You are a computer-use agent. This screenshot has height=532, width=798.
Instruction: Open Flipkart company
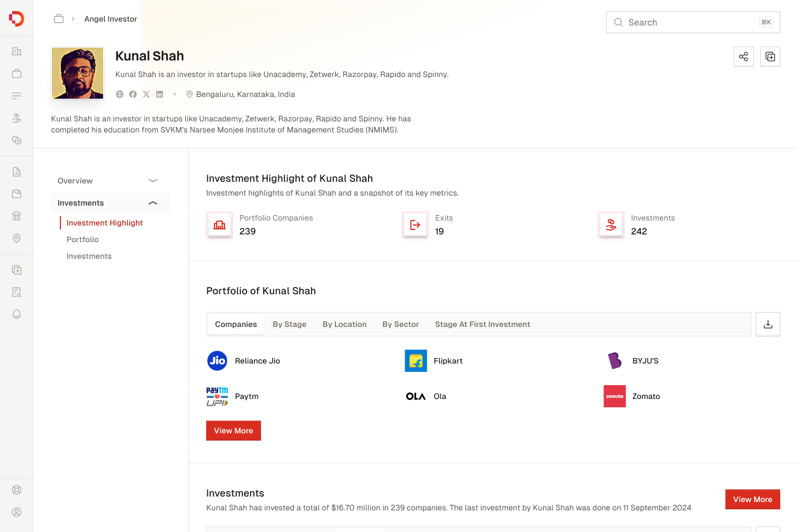pos(433,361)
